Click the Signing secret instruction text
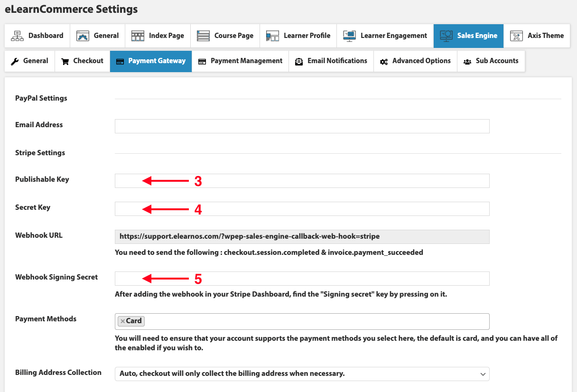This screenshot has width=577, height=392. pyautogui.click(x=281, y=294)
